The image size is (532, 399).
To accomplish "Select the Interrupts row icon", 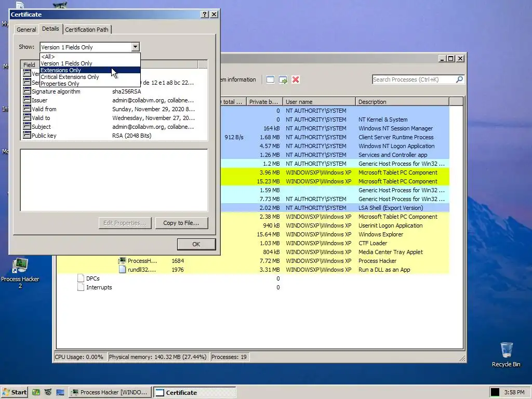I will (81, 287).
